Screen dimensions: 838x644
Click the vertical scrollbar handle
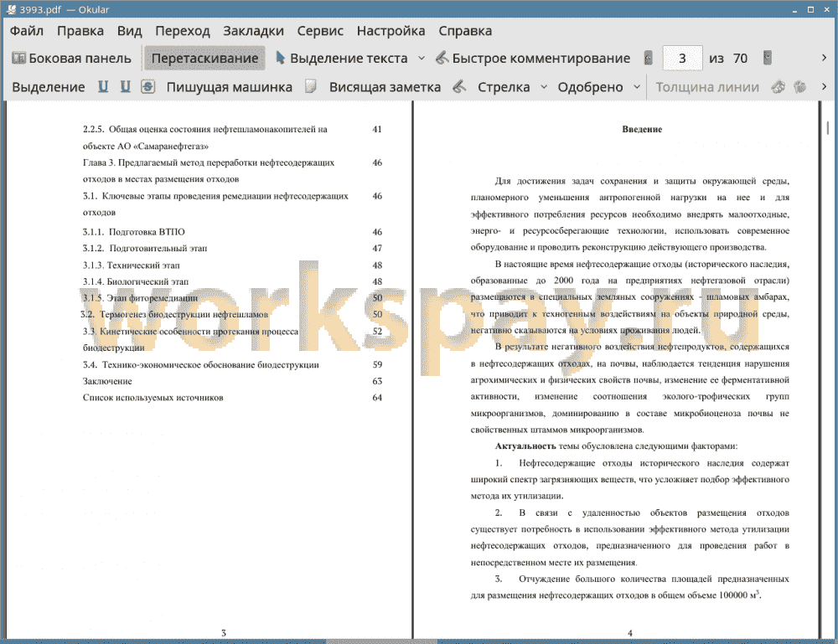(x=828, y=127)
